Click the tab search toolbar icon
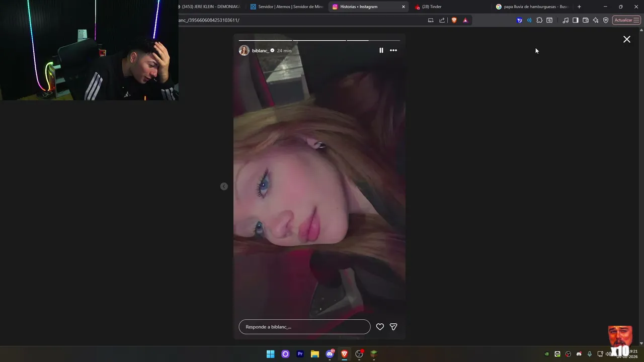Screen dimensions: 644x362 [x=549, y=20]
